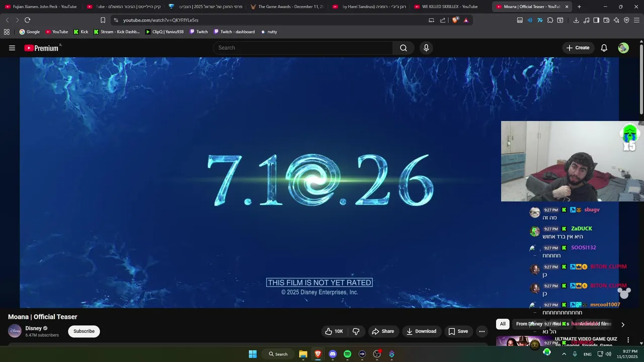Click the YouTube search magnifier button
The height and width of the screenshot is (362, 644).
click(404, 48)
